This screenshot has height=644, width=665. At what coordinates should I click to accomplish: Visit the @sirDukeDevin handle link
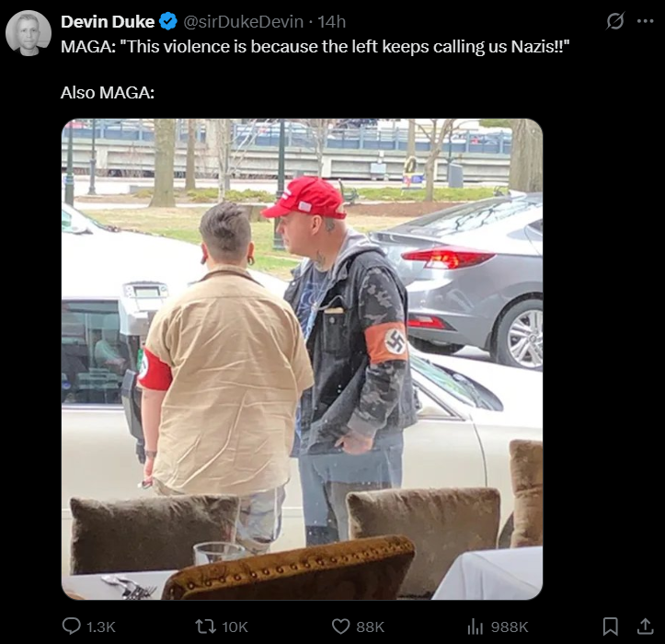244,22
